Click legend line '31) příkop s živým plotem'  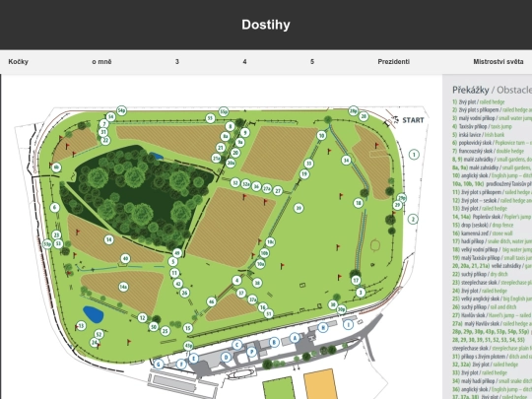click(x=492, y=357)
